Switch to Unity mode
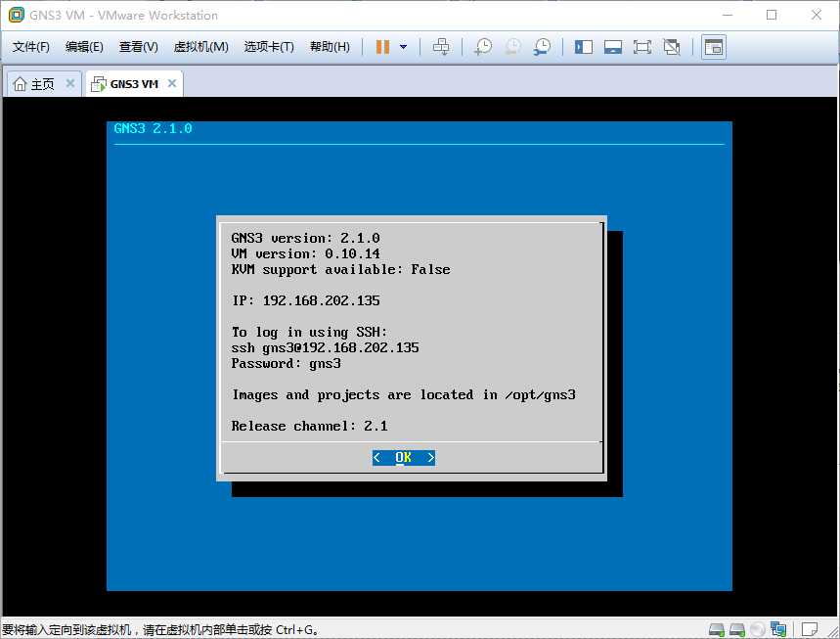This screenshot has height=639, width=840. point(672,47)
